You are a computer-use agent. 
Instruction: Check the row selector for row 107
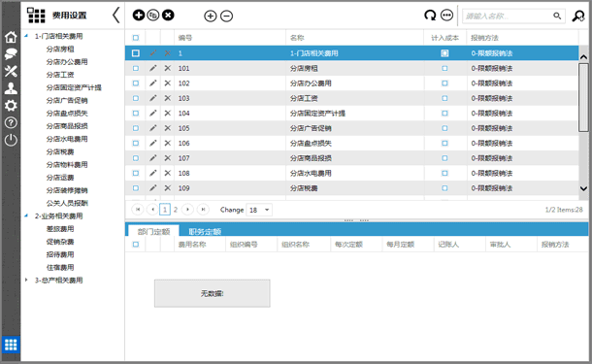[x=136, y=158]
